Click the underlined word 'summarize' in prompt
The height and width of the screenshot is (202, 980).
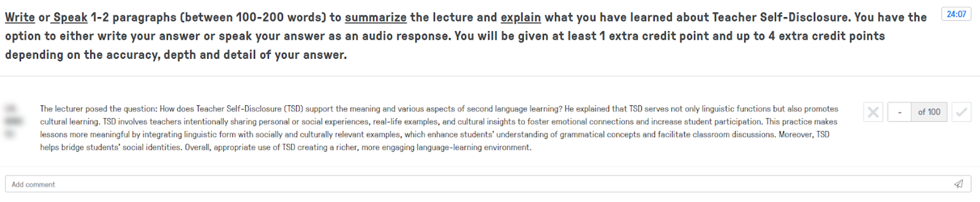coord(376,18)
